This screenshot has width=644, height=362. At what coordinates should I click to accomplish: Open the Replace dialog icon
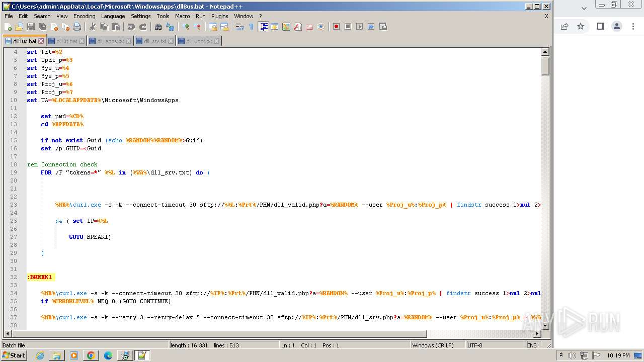pos(170,27)
